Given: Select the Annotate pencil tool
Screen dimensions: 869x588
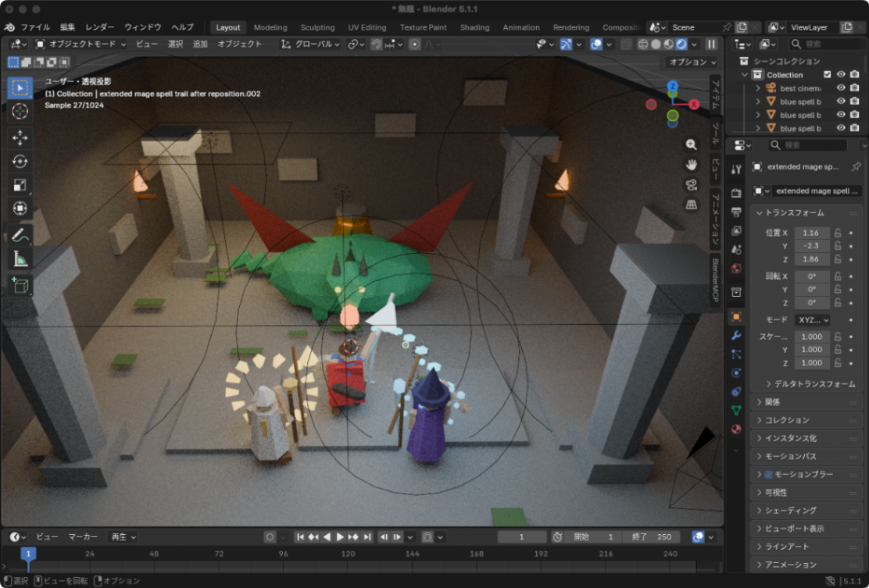Looking at the screenshot, I should (20, 235).
